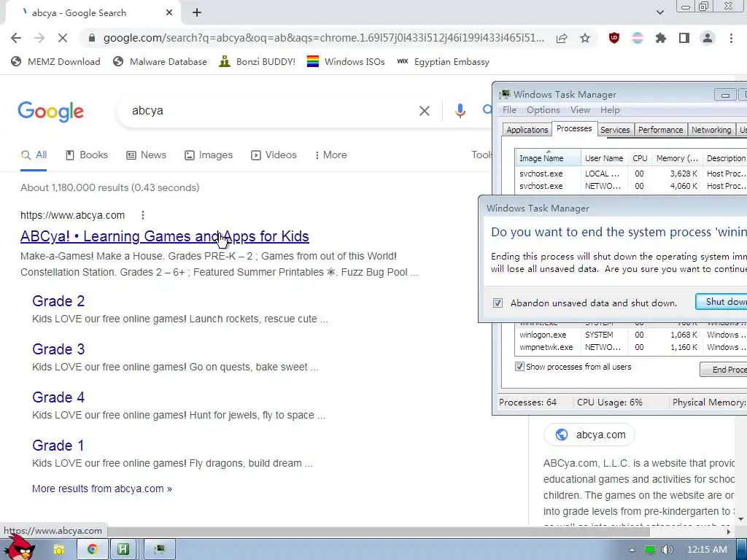Select the Processes tab in Task Manager
This screenshot has width=747, height=560.
pyautogui.click(x=574, y=128)
